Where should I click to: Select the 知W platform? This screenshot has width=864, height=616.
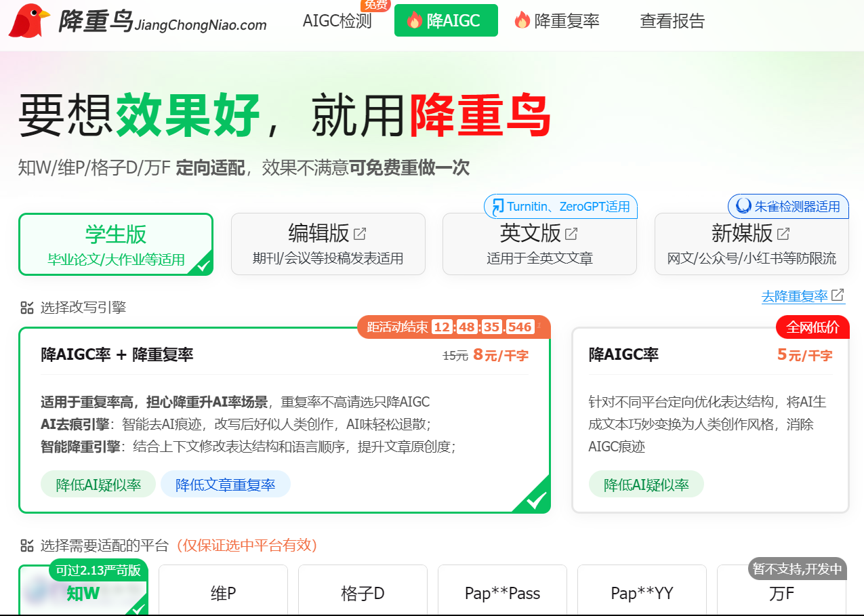pyautogui.click(x=83, y=591)
